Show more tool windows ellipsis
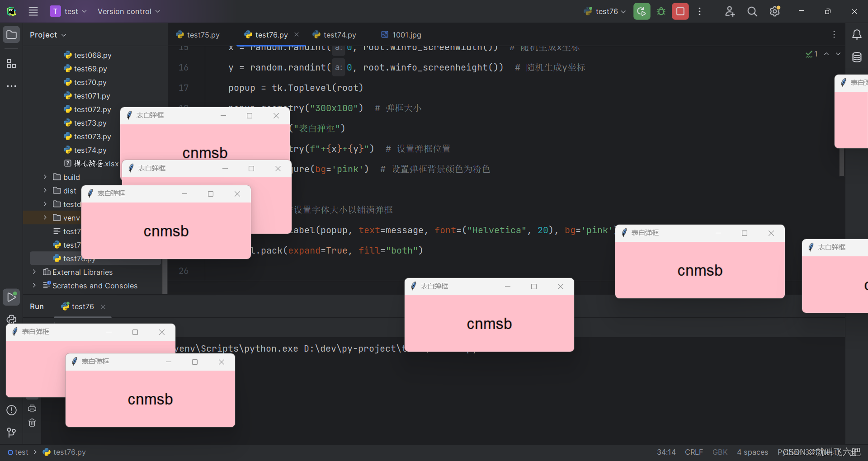This screenshot has width=868, height=461. coord(11,86)
